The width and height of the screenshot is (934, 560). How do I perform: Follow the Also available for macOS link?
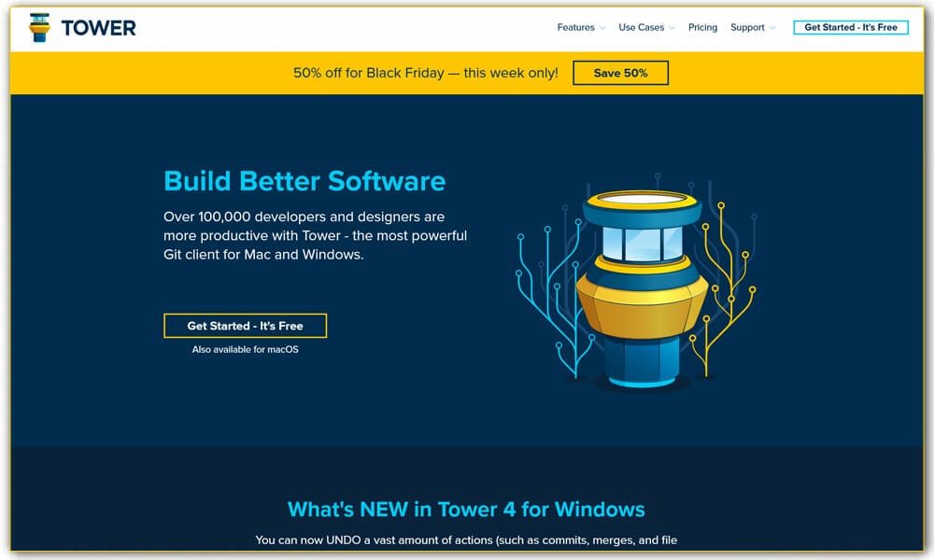click(245, 350)
